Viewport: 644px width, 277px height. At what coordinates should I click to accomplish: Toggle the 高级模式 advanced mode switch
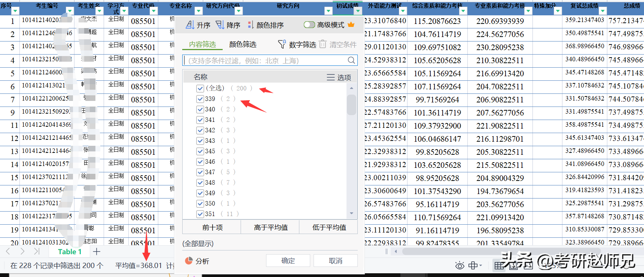click(x=309, y=25)
